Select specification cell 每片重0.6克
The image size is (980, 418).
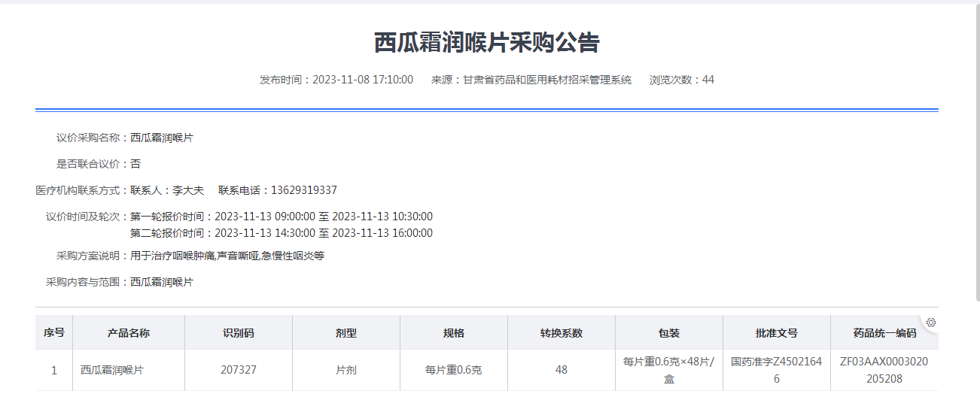454,370
